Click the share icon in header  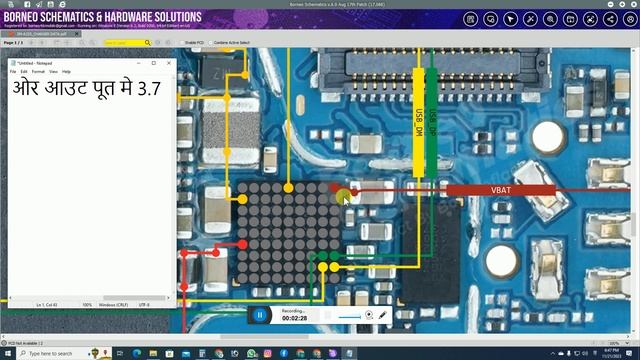click(611, 19)
